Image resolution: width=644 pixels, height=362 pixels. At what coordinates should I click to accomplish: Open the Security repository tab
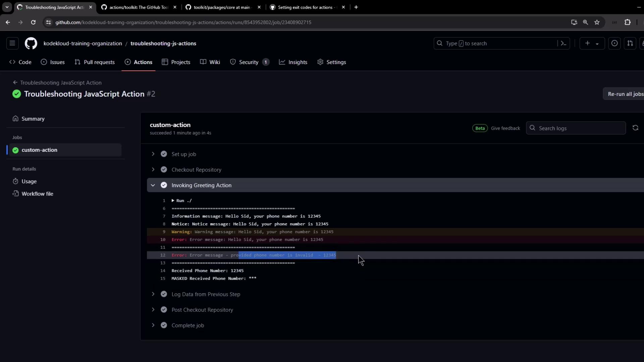pyautogui.click(x=249, y=62)
